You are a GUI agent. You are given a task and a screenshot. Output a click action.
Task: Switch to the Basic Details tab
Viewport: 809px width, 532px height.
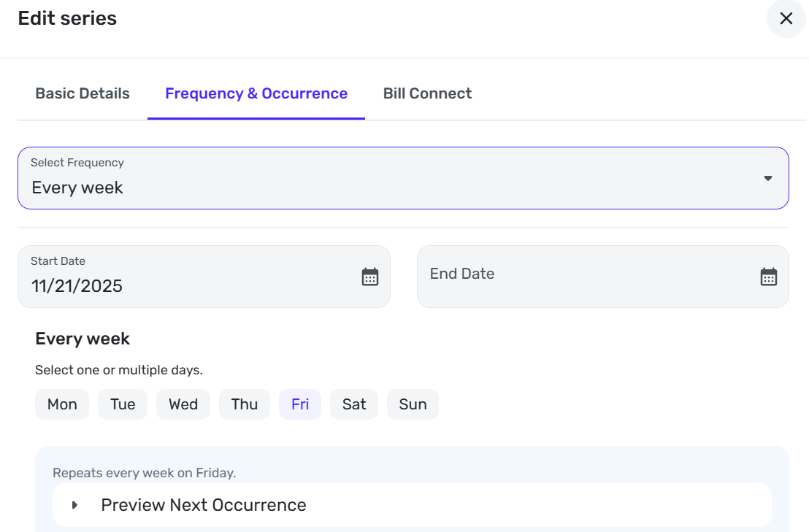click(83, 93)
